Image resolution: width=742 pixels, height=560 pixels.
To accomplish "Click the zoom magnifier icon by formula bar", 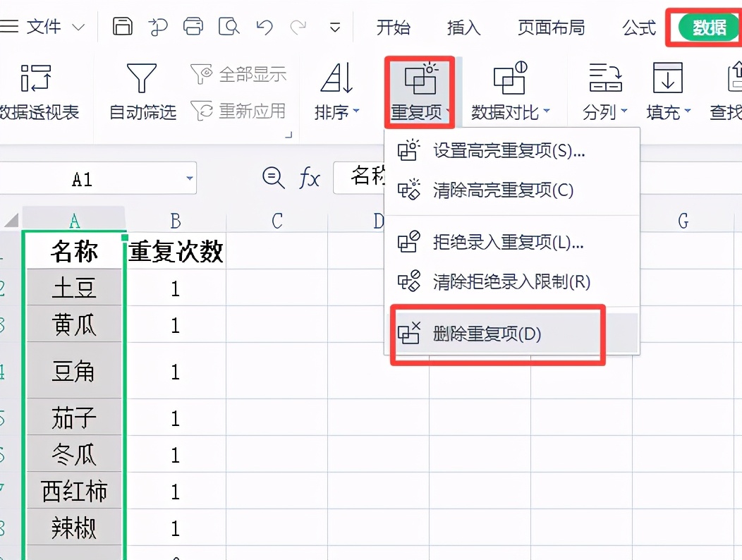I will [x=273, y=178].
